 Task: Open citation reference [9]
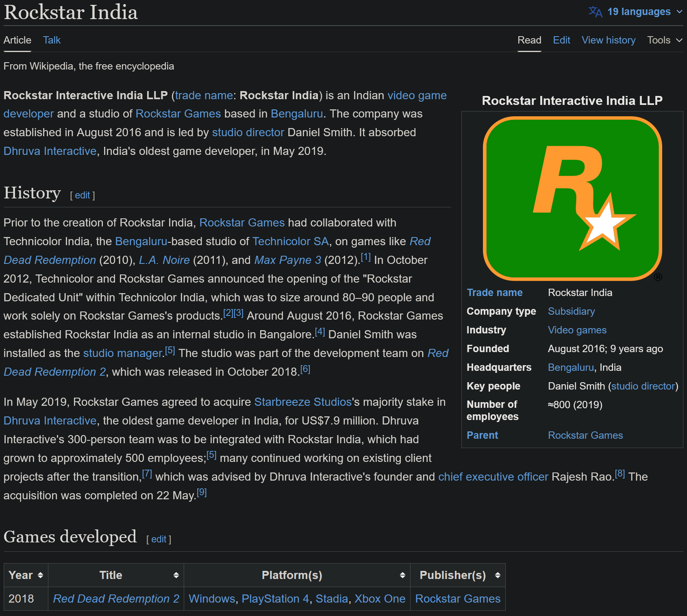[202, 492]
